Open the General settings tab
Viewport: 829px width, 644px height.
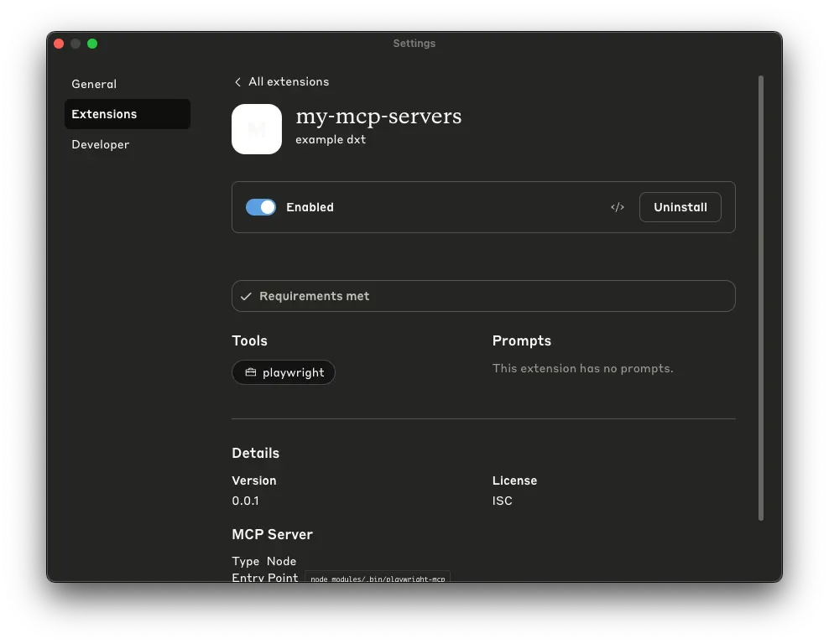pyautogui.click(x=94, y=84)
